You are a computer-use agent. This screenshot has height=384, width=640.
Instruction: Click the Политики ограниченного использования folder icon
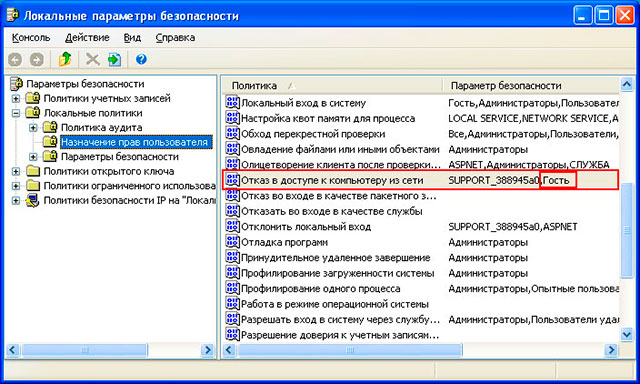(33, 186)
